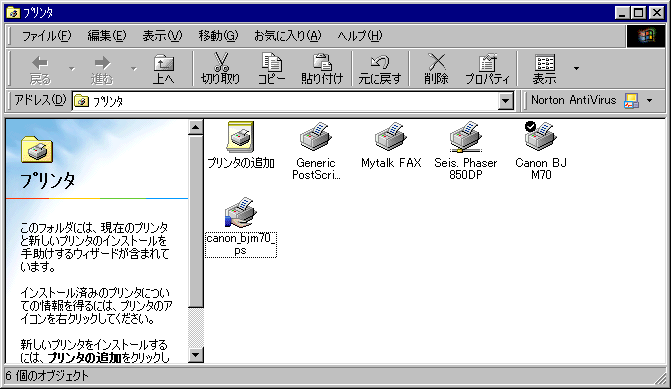
Task: Click the 表示 (Views) toolbar button
Action: pyautogui.click(x=544, y=69)
